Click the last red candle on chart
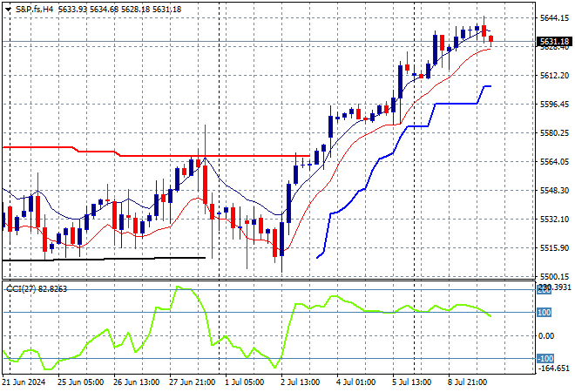Screen dimensions: 575x392 coord(490,38)
